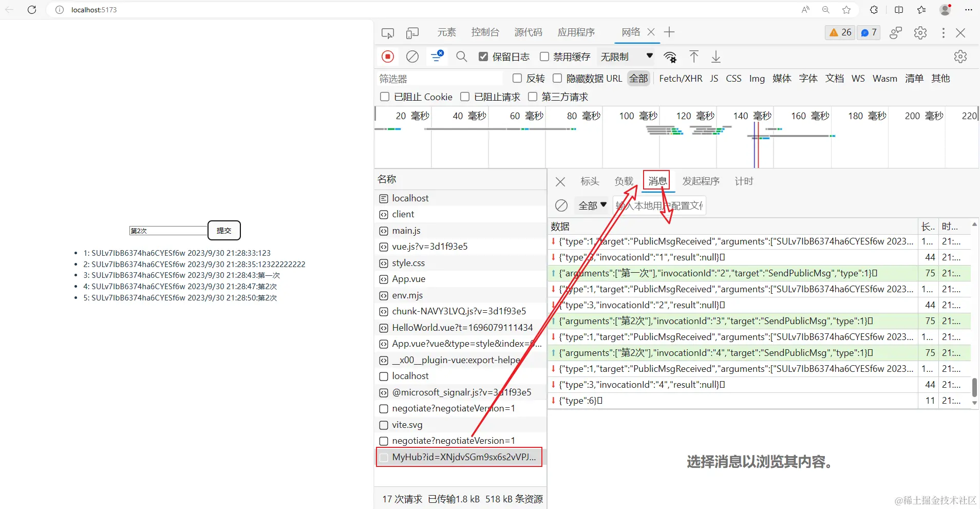Image resolution: width=980 pixels, height=509 pixels.
Task: Open browser settings and more menu
Action: [x=969, y=10]
